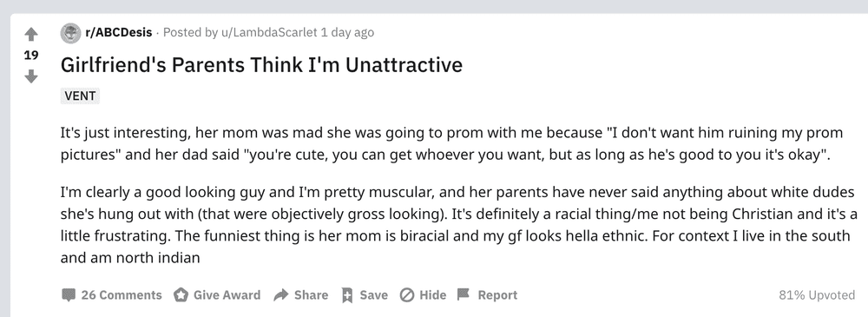
Task: Click the Report flag icon
Action: point(464,294)
